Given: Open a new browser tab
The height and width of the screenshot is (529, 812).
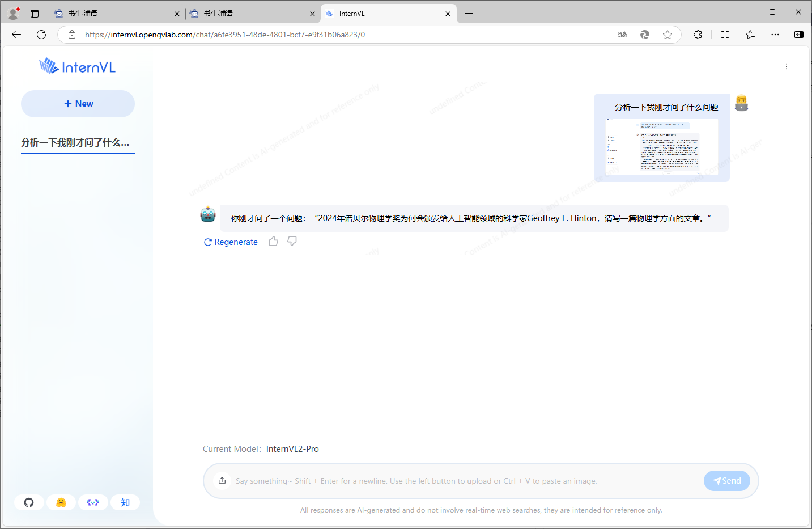Looking at the screenshot, I should tap(469, 14).
